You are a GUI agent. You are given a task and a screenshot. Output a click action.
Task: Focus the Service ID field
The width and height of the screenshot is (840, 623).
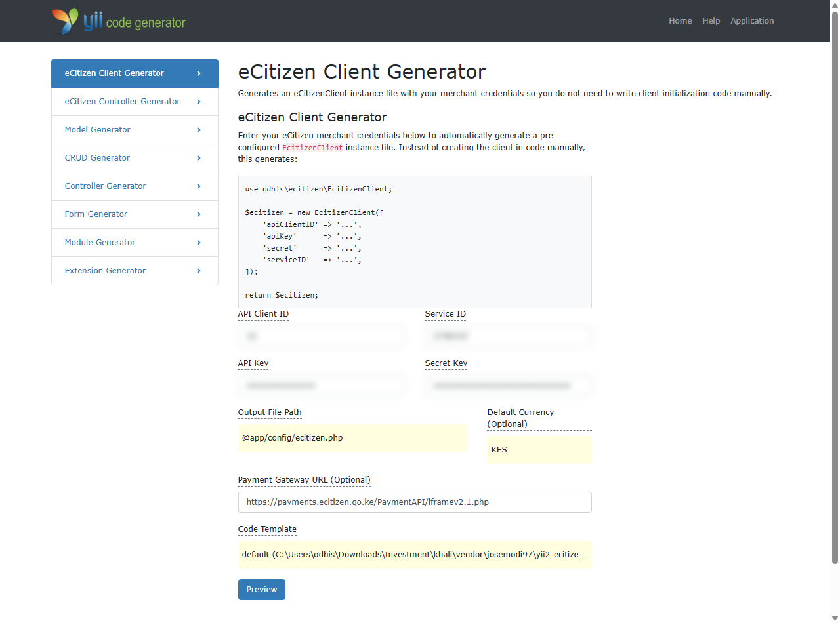click(x=508, y=336)
